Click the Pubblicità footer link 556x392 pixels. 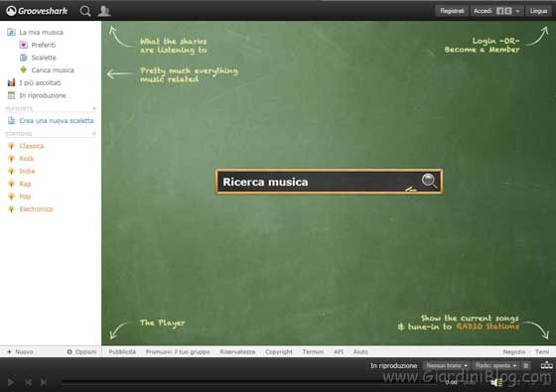[122, 352]
